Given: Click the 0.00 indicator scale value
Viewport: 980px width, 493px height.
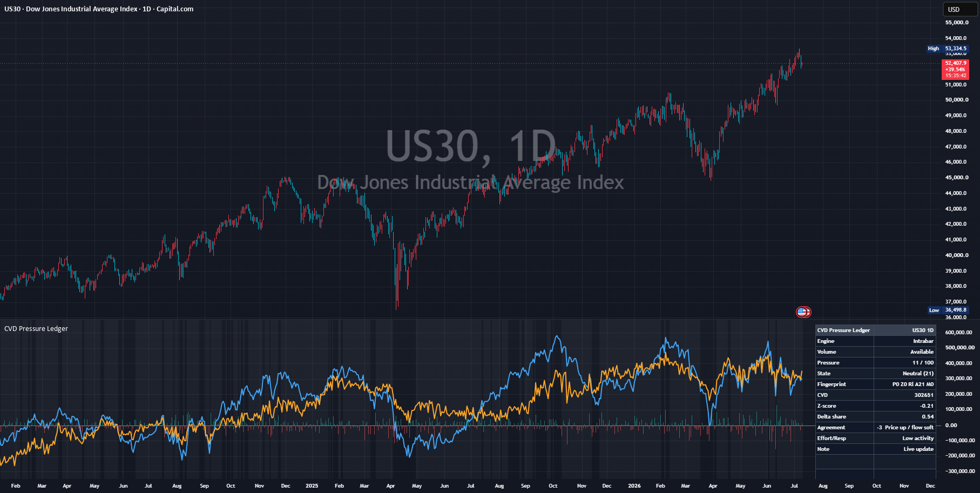Looking at the screenshot, I should point(951,426).
